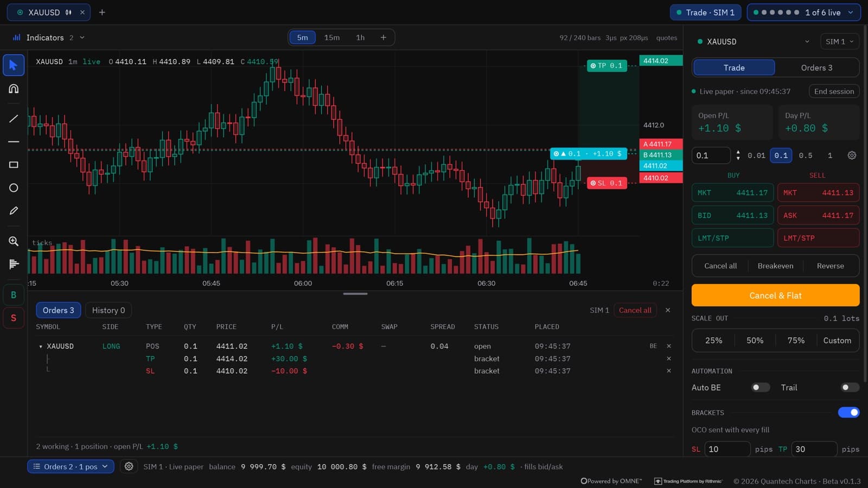Switch chart to 1h timeframe
This screenshot has height=488, width=868.
click(360, 37)
